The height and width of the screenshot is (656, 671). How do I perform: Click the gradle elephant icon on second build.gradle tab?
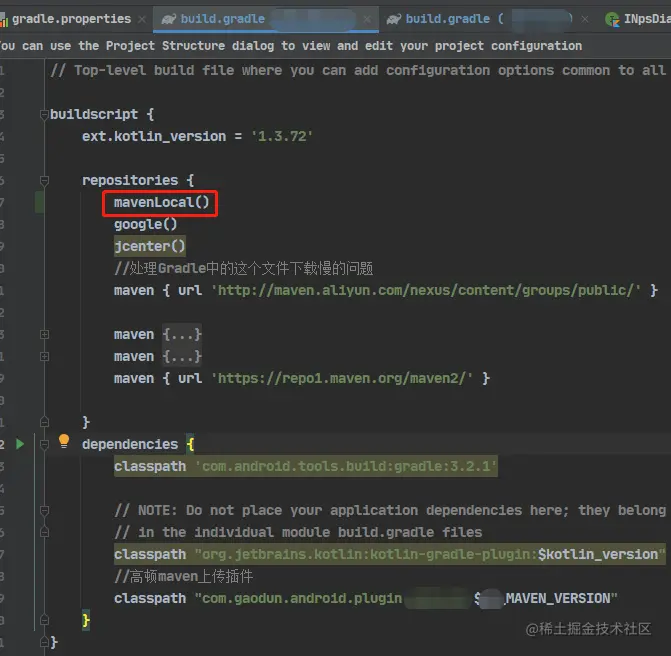394,19
